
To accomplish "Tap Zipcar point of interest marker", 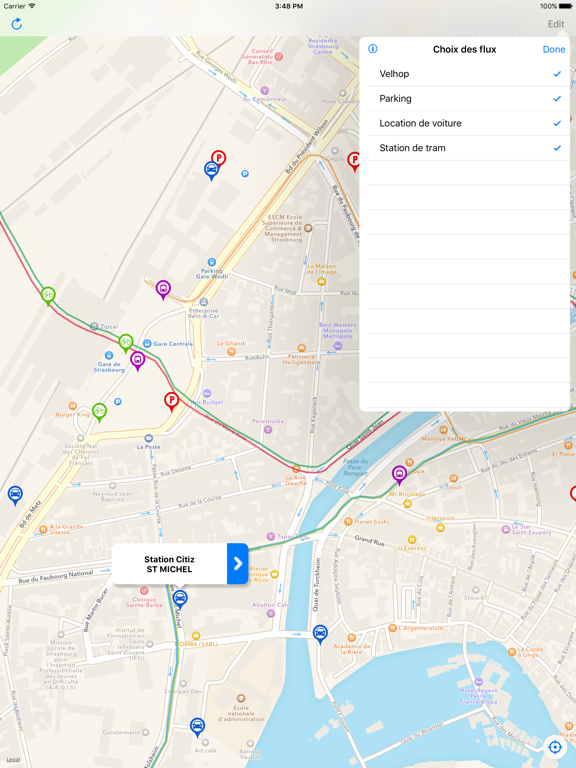I will (x=94, y=326).
